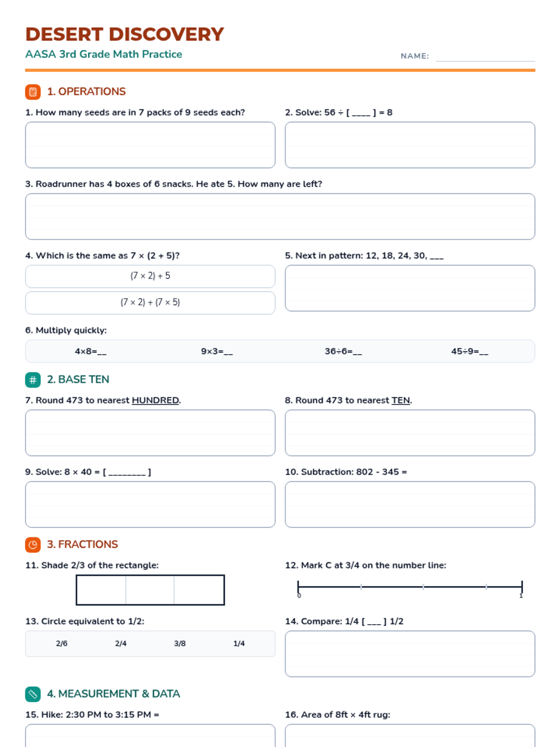Select answer option (7 × 2) + (7 × 5)
560x747 pixels.
click(150, 303)
